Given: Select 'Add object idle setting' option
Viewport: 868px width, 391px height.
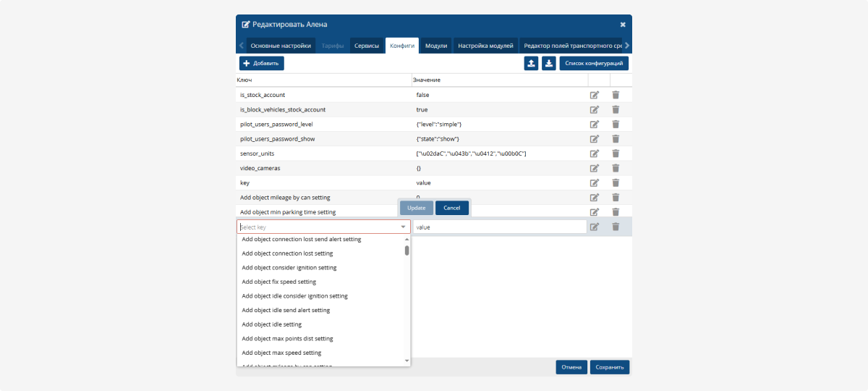Looking at the screenshot, I should tap(271, 324).
